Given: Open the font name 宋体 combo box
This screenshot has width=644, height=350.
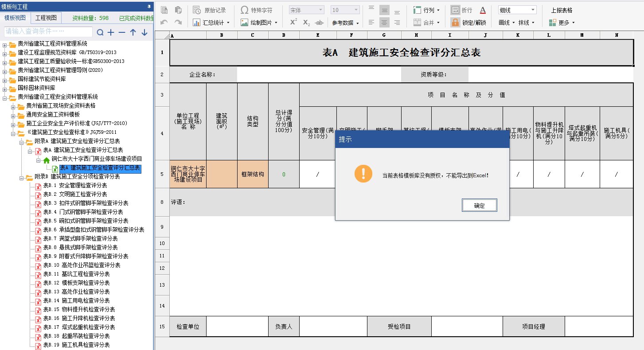Looking at the screenshot, I should 307,10.
